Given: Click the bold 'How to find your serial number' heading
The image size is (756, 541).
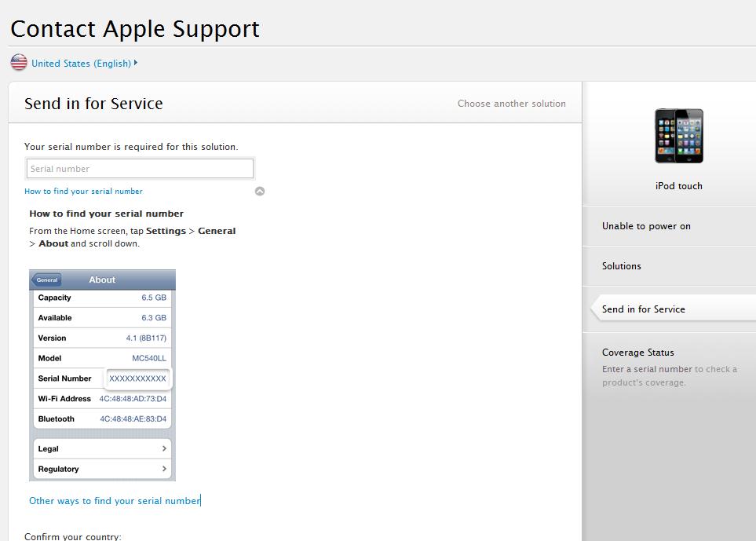Looking at the screenshot, I should coord(106,214).
